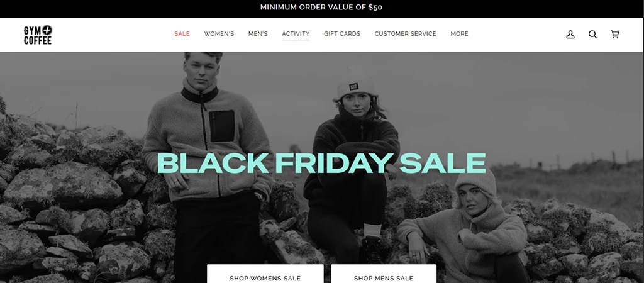Click the minimum order value announcement bar
644x283 pixels.
(x=322, y=9)
